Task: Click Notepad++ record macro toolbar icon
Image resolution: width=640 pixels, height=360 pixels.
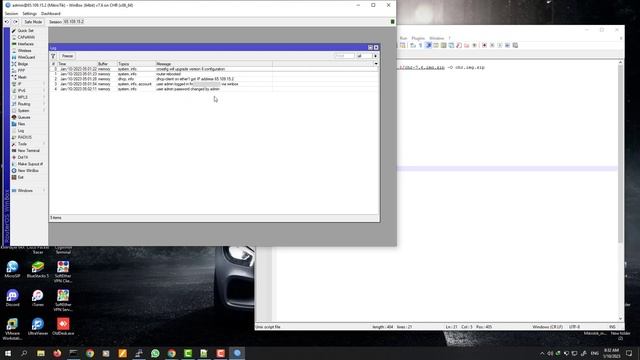Action: (484, 45)
